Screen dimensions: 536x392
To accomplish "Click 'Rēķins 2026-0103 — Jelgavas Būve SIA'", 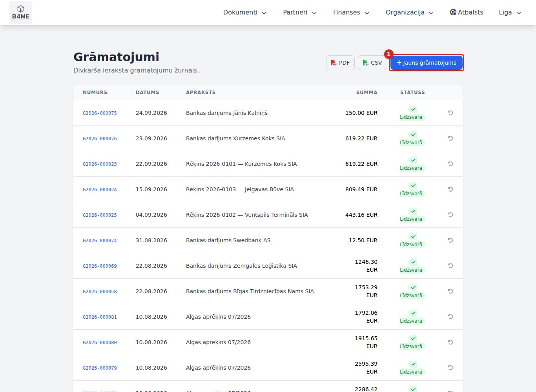I will click(x=240, y=189).
